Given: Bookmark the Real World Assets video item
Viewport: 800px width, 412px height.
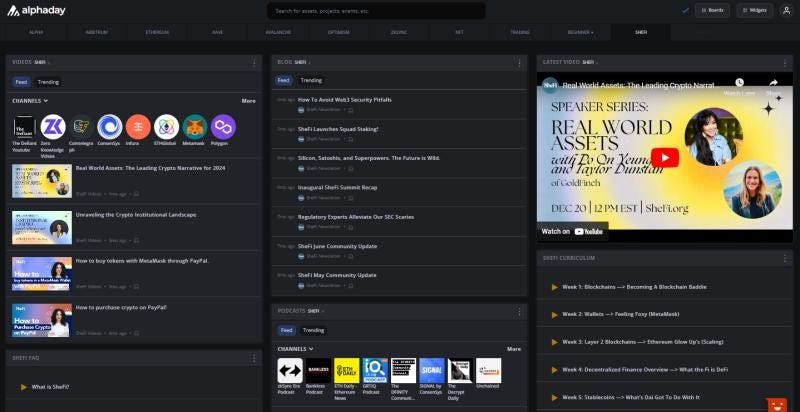Looking at the screenshot, I should click(136, 194).
